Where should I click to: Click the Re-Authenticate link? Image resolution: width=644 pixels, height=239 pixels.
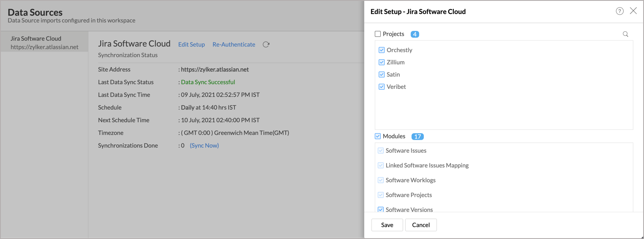(234, 44)
